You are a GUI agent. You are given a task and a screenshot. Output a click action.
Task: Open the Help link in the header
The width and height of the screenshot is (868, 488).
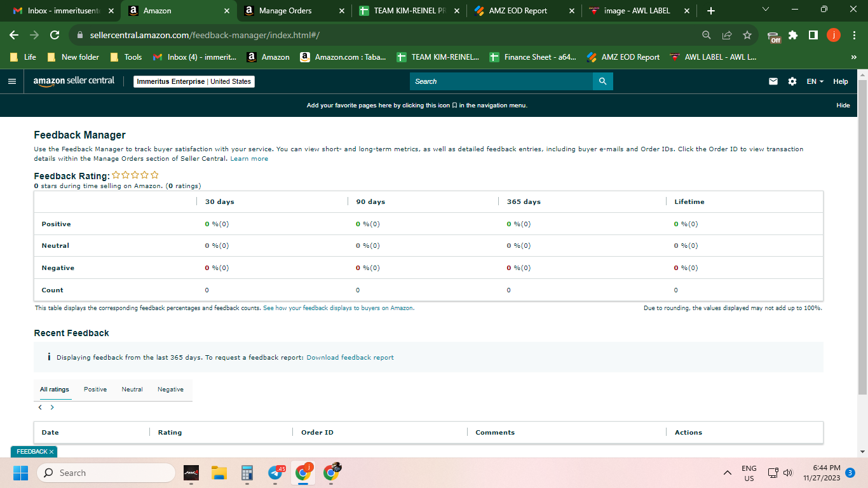pyautogui.click(x=841, y=81)
